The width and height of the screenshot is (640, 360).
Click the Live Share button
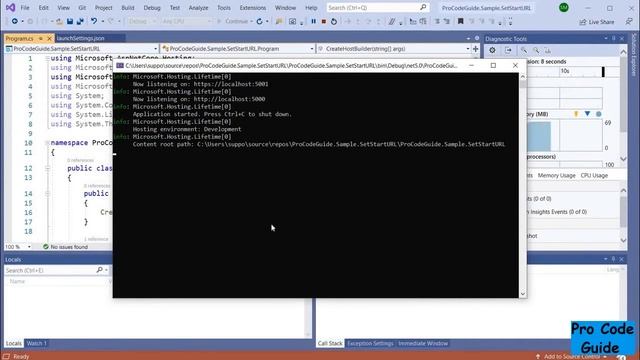(597, 22)
